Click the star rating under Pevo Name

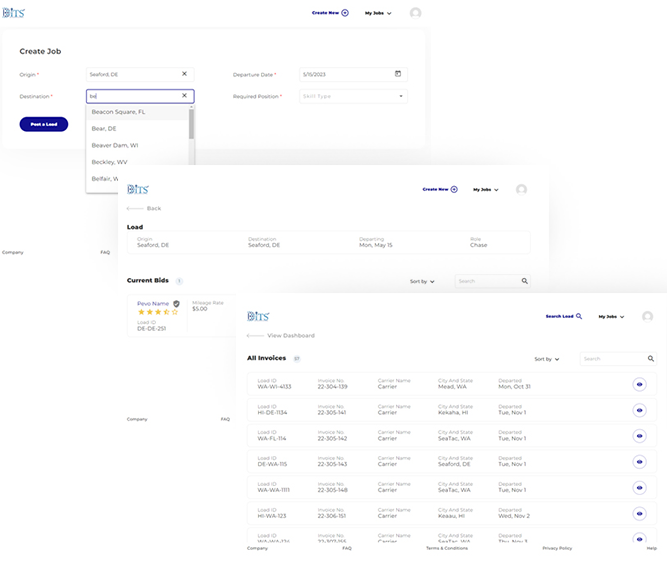tap(158, 312)
